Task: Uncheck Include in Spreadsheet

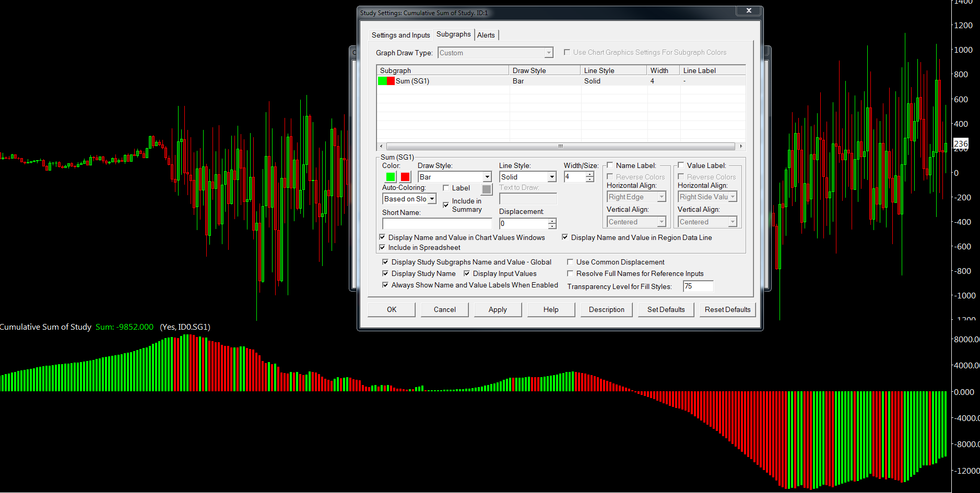Action: [382, 247]
